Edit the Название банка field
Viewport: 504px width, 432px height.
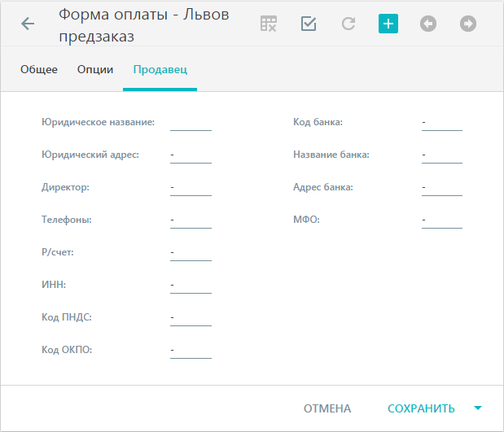[442, 155]
